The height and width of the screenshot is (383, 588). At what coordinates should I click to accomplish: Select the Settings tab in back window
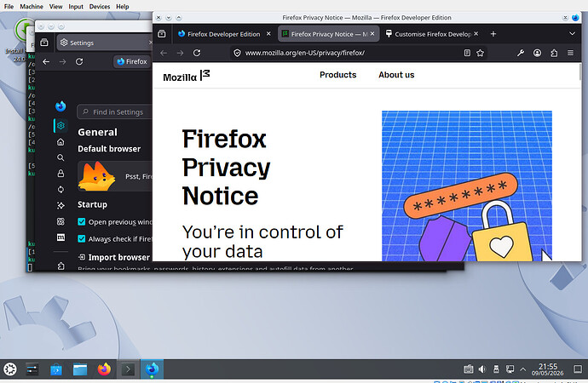coord(104,43)
